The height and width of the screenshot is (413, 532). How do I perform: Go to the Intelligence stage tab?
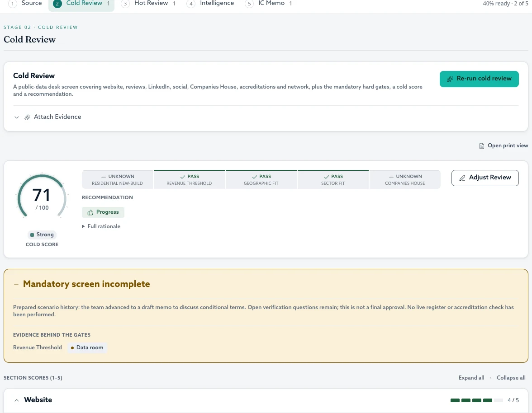click(210, 3)
